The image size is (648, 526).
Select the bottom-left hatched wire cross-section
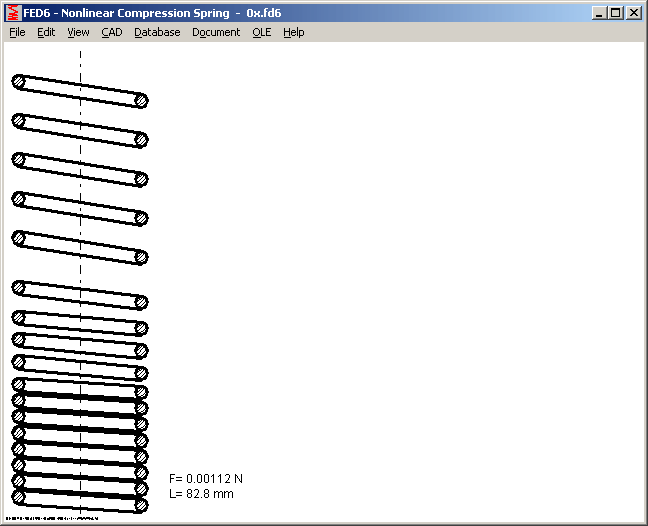(x=18, y=494)
